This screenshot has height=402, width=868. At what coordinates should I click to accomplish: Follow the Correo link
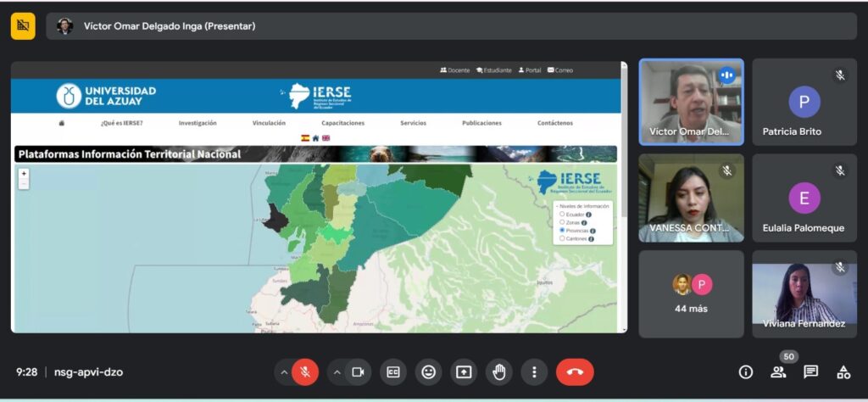[560, 70]
